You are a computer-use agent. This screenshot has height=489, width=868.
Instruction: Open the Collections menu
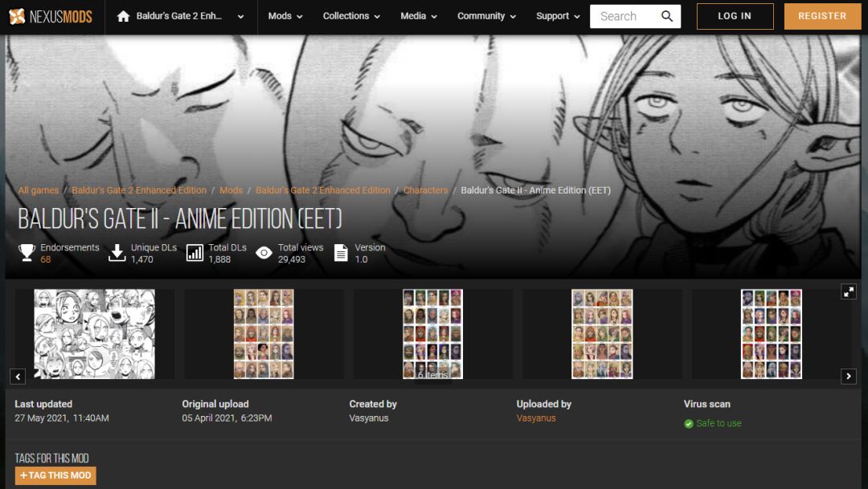tap(351, 16)
